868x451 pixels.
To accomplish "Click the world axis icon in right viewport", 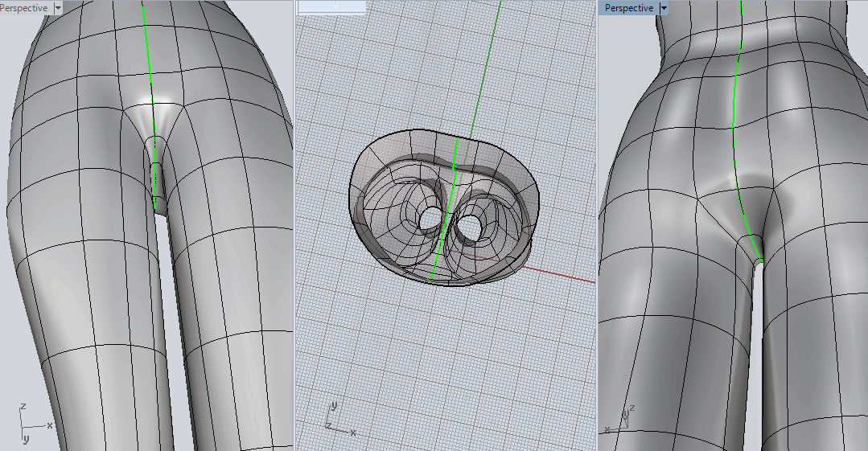I will point(625,418).
